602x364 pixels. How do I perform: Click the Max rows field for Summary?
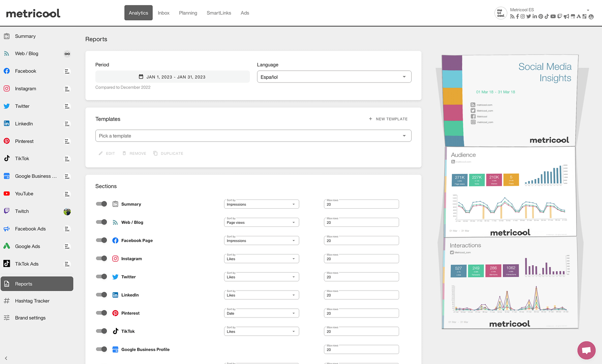[361, 204]
